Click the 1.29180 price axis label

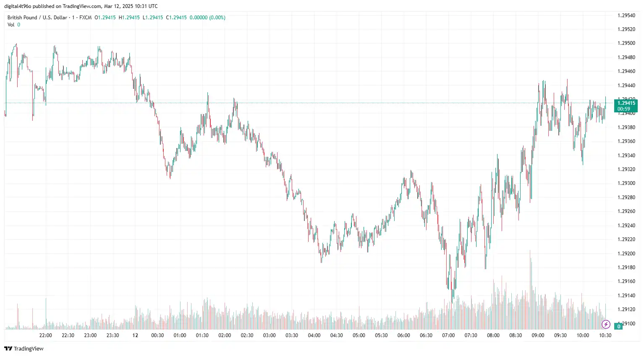626,268
